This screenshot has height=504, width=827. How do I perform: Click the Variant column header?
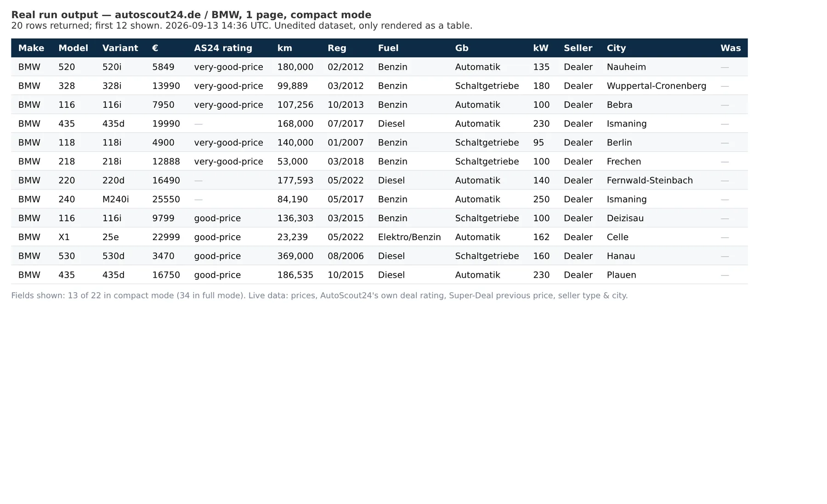[120, 48]
